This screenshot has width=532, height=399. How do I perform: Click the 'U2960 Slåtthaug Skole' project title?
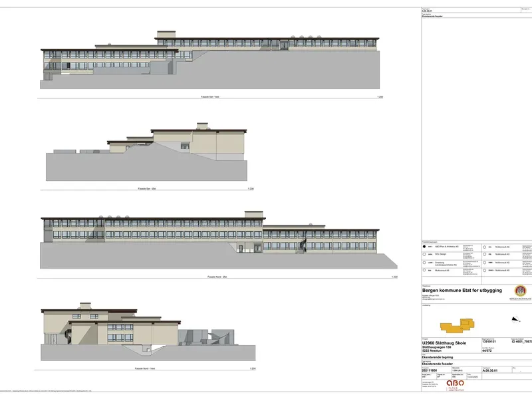pyautogui.click(x=444, y=343)
